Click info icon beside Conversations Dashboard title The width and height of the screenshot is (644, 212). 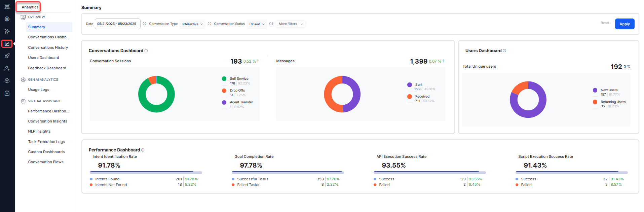pos(146,51)
